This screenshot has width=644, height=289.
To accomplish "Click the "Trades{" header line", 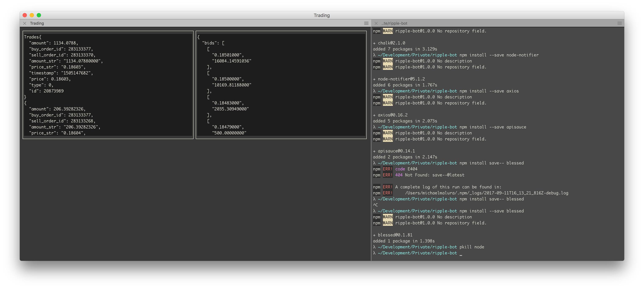I will [x=33, y=37].
